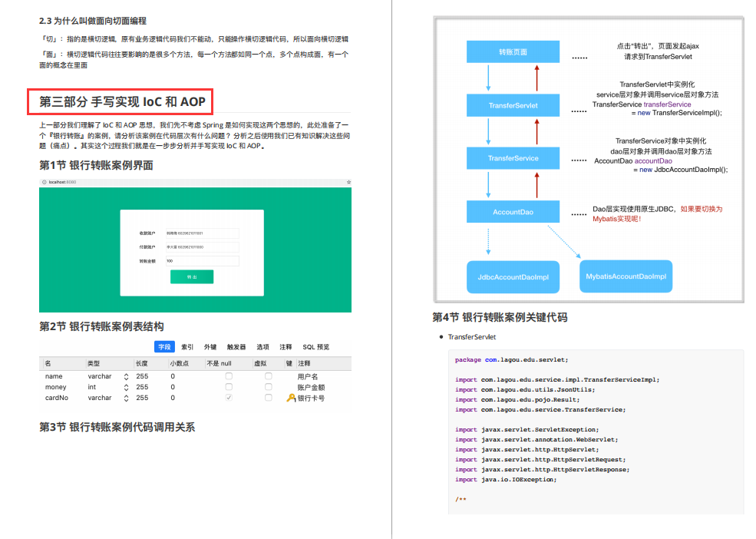Open the 选项 tab
Viewport: 756px width, 539px height.
(x=262, y=346)
